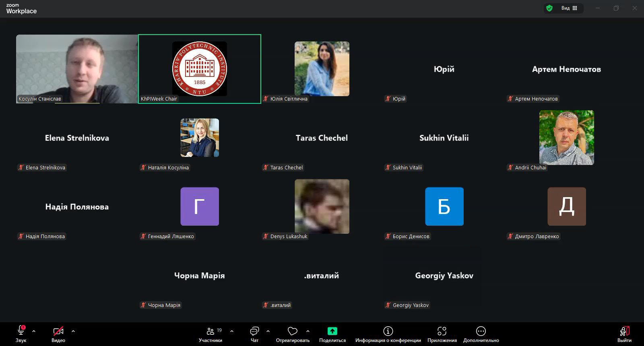
Task: Open the Participants panel icon
Action: pyautogui.click(x=210, y=331)
